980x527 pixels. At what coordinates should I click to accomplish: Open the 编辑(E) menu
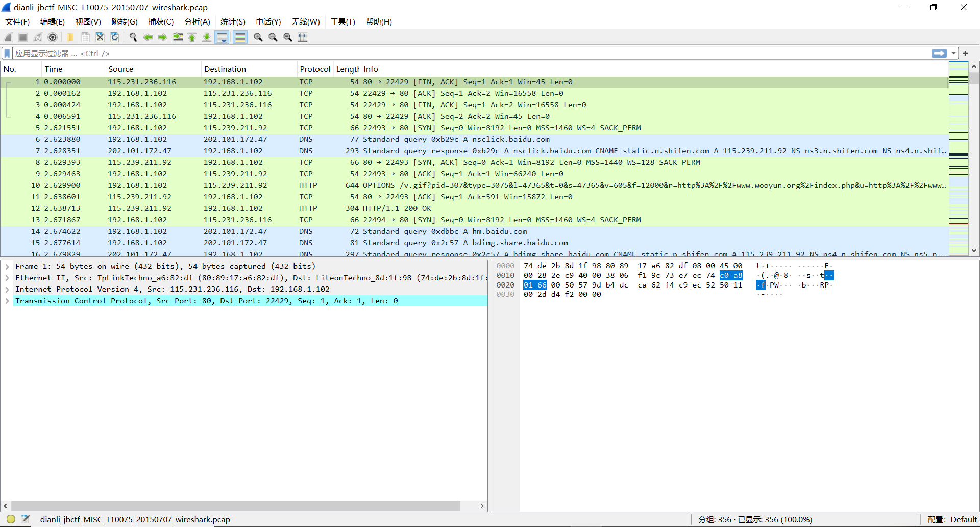(x=53, y=22)
